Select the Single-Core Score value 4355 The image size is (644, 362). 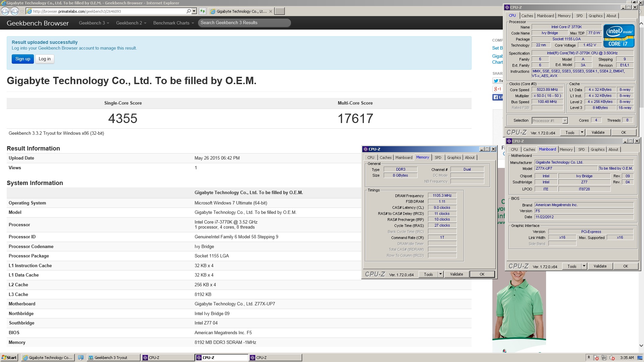123,119
